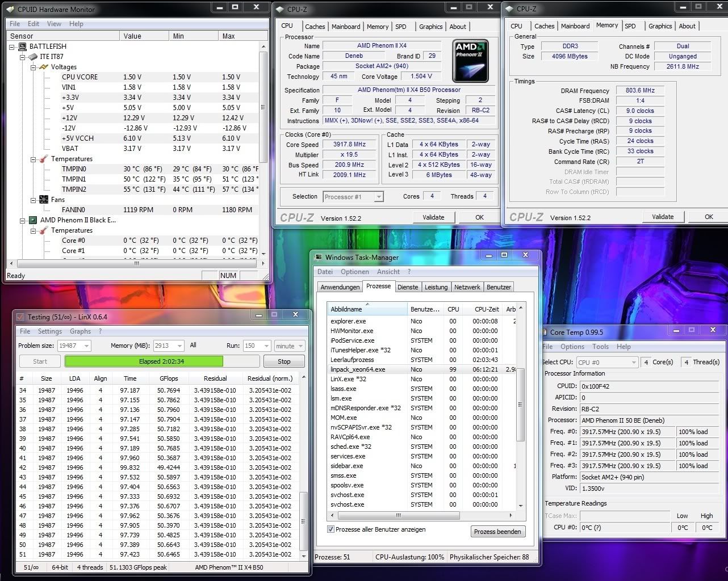Collapse the Fans node
Image resolution: width=728 pixels, height=581 pixels.
[x=34, y=200]
